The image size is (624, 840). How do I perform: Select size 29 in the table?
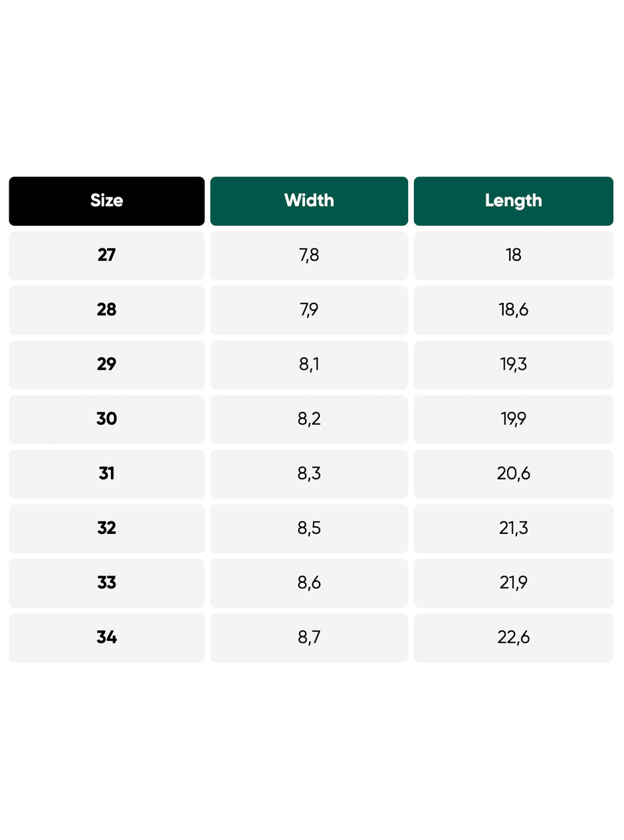click(x=106, y=365)
